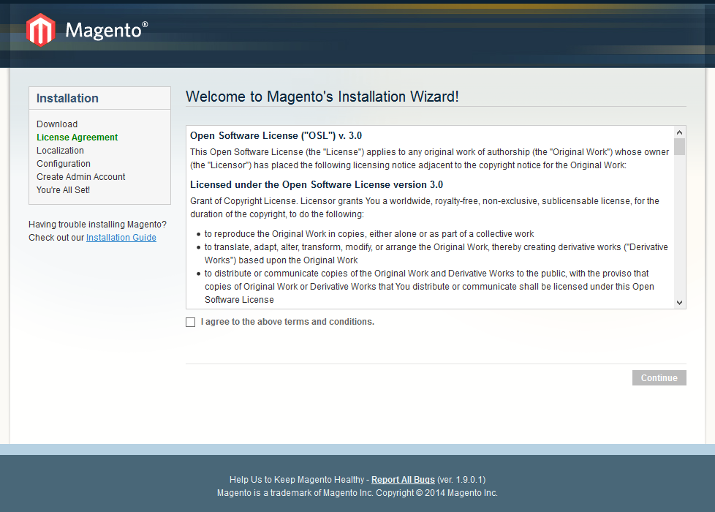Click the Open Software License v. 3.0 heading

click(x=276, y=135)
